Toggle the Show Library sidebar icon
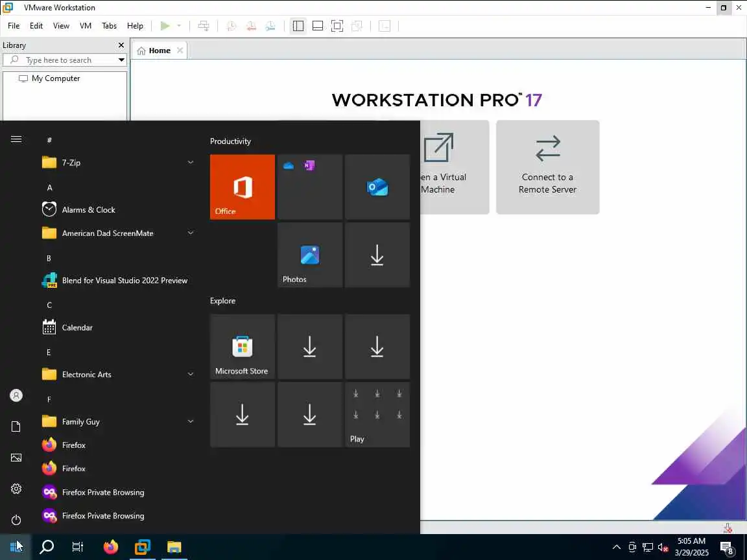The width and height of the screenshot is (747, 560). pyautogui.click(x=298, y=26)
